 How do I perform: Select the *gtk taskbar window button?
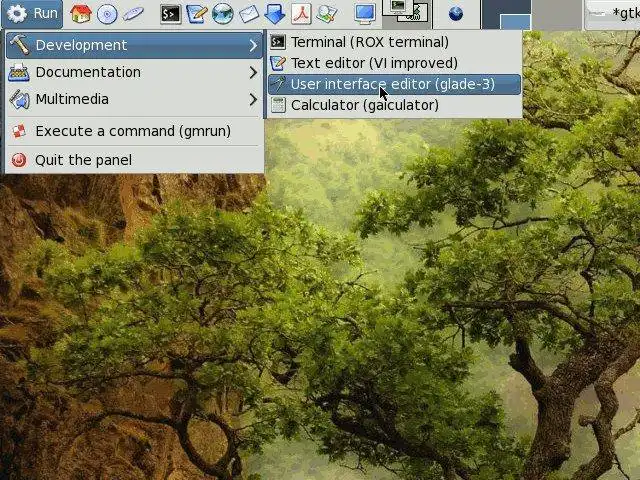point(612,14)
